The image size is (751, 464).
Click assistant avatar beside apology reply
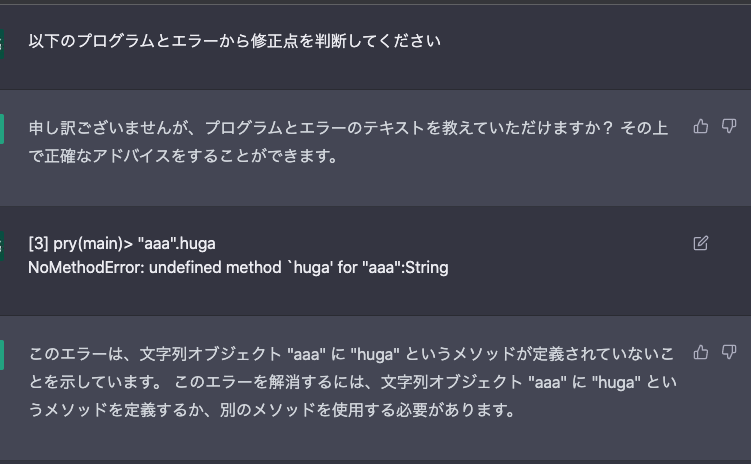coord(1,129)
